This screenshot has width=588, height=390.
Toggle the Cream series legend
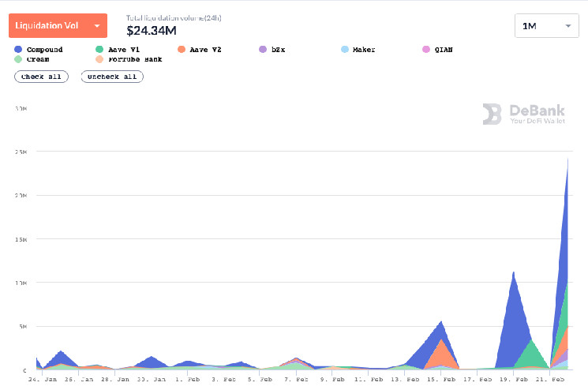pyautogui.click(x=32, y=59)
